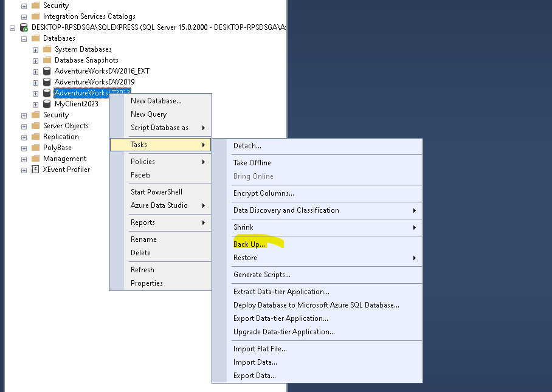Expand the Database Snapshots node
The height and width of the screenshot is (392, 552).
coord(35,61)
